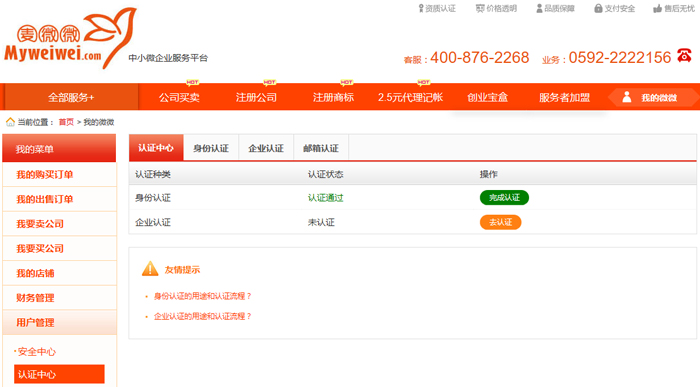Viewport: 700px width, 387px height.
Task: Open 我的微微 text in the navigation bar
Action: pyautogui.click(x=659, y=98)
